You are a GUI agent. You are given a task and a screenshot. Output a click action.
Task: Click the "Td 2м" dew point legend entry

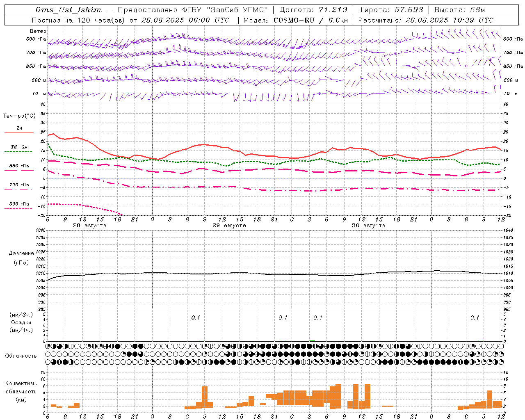[19, 148]
